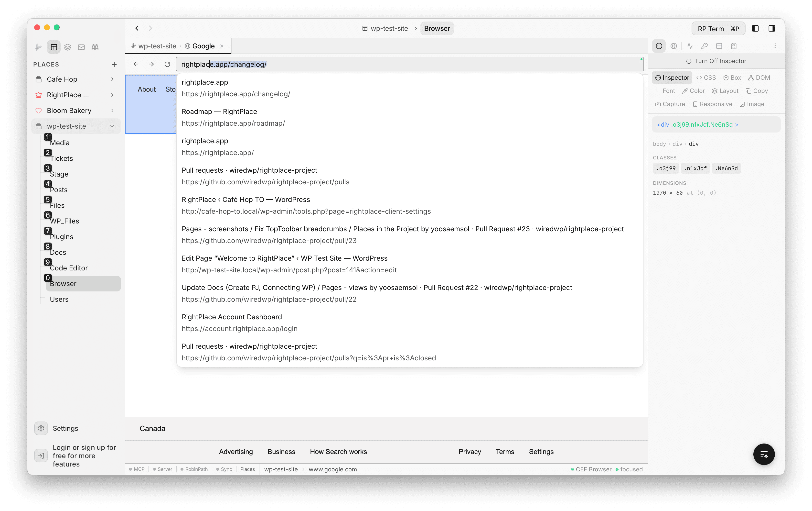The height and width of the screenshot is (511, 812).
Task: Click the key/password icon in inspector toolbar
Action: pos(705,46)
